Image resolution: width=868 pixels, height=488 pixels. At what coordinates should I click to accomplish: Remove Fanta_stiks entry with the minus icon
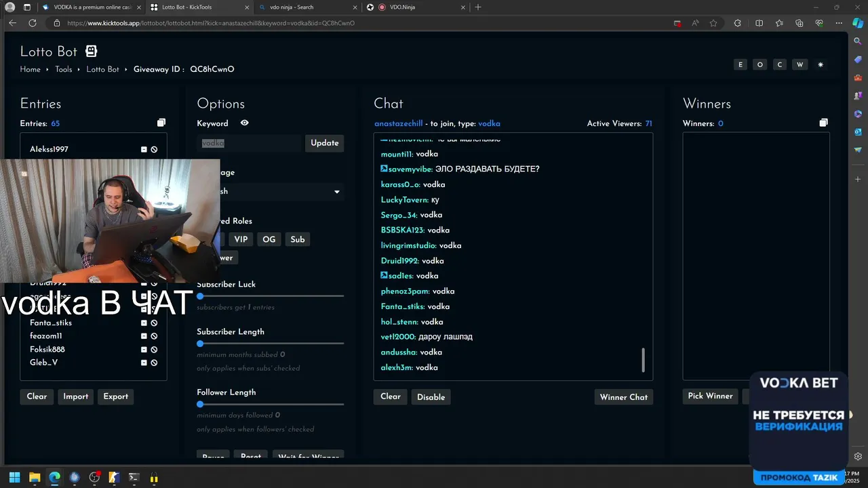coord(144,323)
